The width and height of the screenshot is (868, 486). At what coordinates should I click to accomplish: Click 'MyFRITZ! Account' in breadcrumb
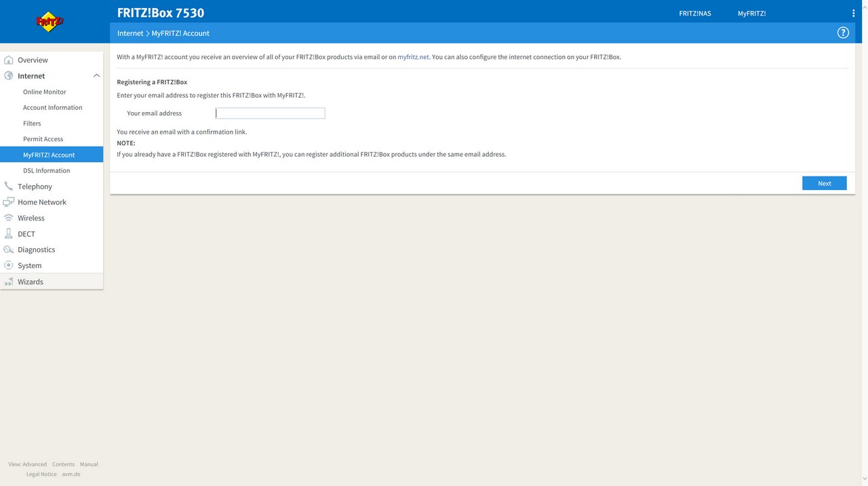point(180,33)
